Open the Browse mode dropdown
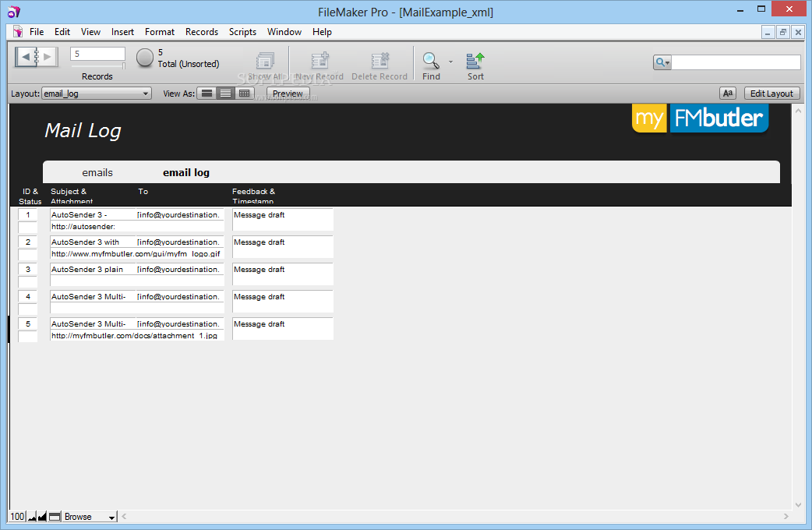 pyautogui.click(x=89, y=517)
